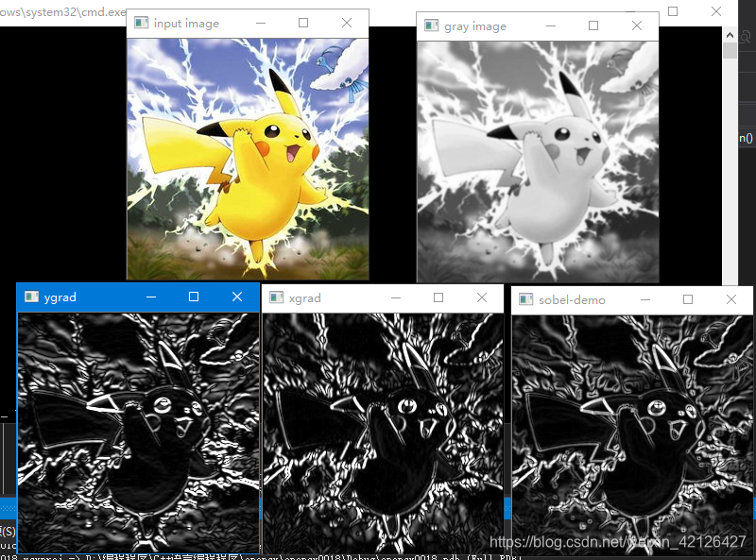This screenshot has height=560, width=756.
Task: Click the tiny icon in sobel-demo title bar
Action: (x=524, y=299)
